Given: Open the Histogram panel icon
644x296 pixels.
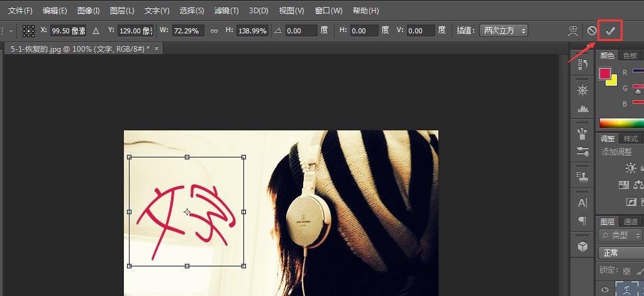Looking at the screenshot, I should tap(582, 108).
